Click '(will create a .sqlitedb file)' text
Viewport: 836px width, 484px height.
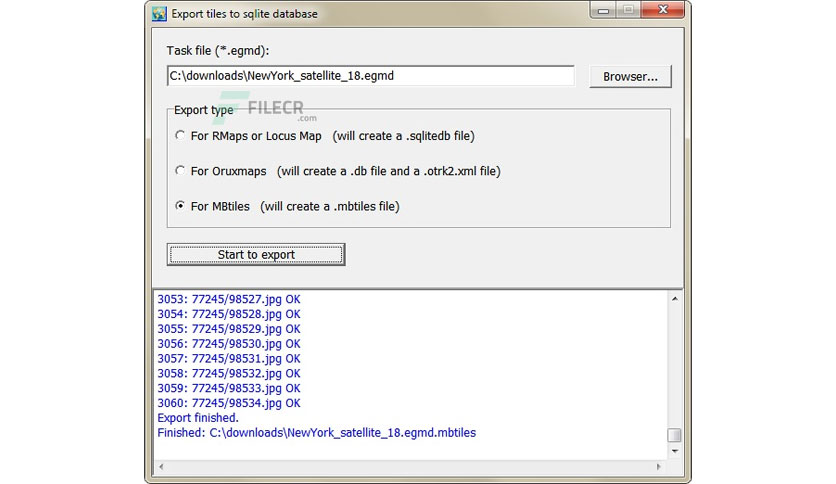[x=404, y=136]
